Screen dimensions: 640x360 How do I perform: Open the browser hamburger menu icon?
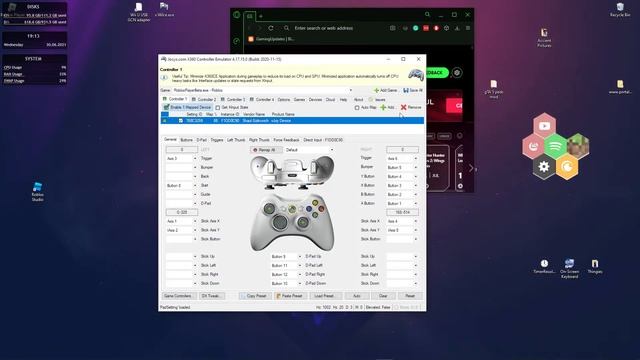[x=468, y=28]
